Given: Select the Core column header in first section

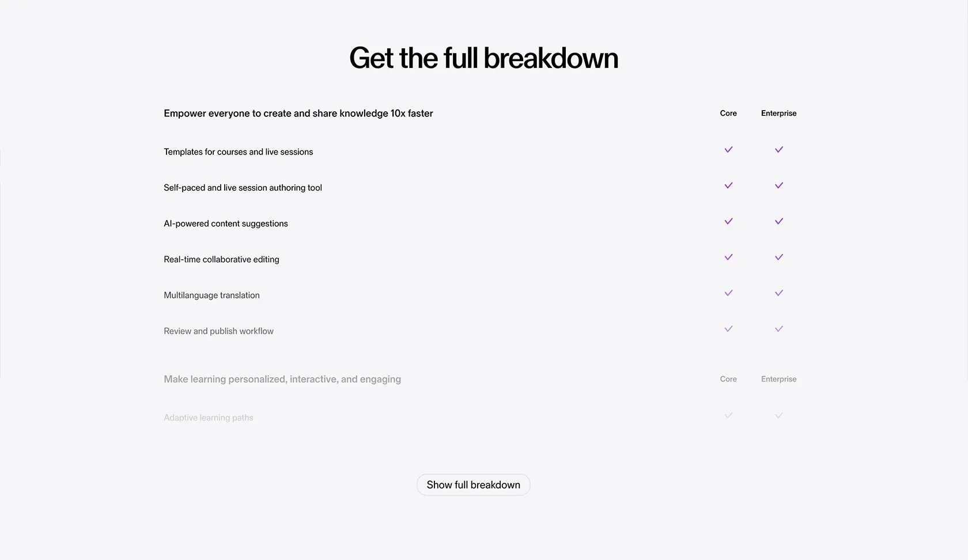Looking at the screenshot, I should pyautogui.click(x=728, y=113).
